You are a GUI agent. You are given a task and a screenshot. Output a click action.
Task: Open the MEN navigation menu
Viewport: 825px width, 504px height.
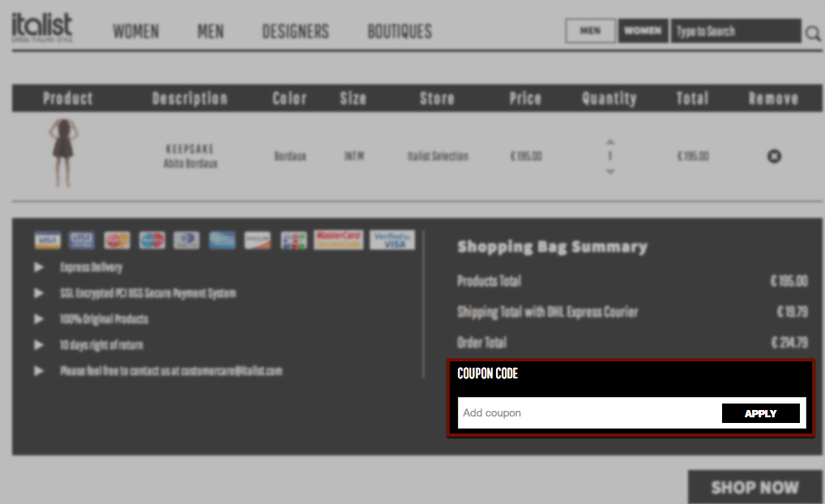pos(211,32)
